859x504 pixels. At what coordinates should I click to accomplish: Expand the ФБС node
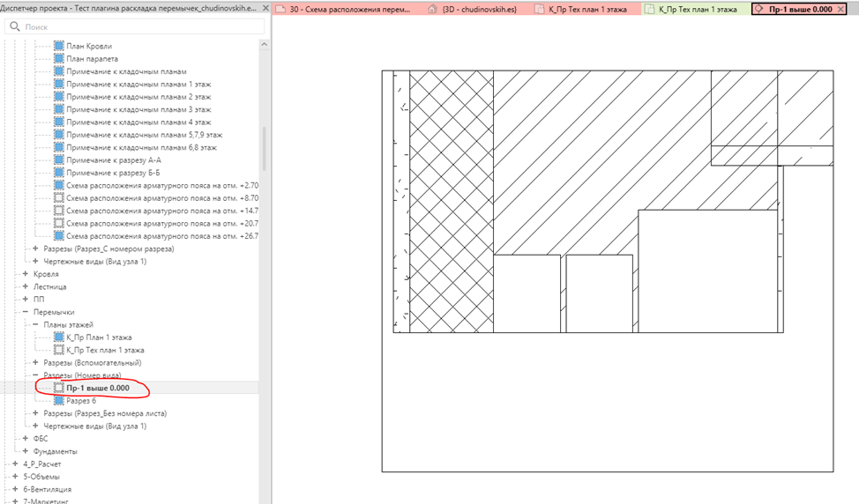(x=26, y=438)
